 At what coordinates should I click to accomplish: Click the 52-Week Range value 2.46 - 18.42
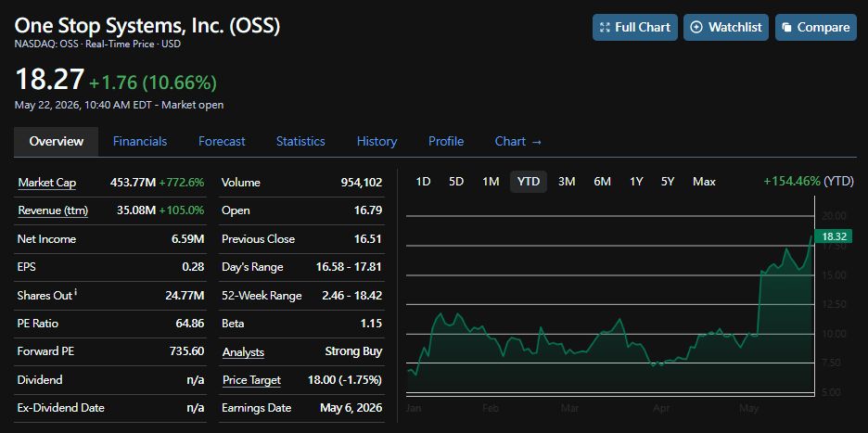(x=352, y=296)
